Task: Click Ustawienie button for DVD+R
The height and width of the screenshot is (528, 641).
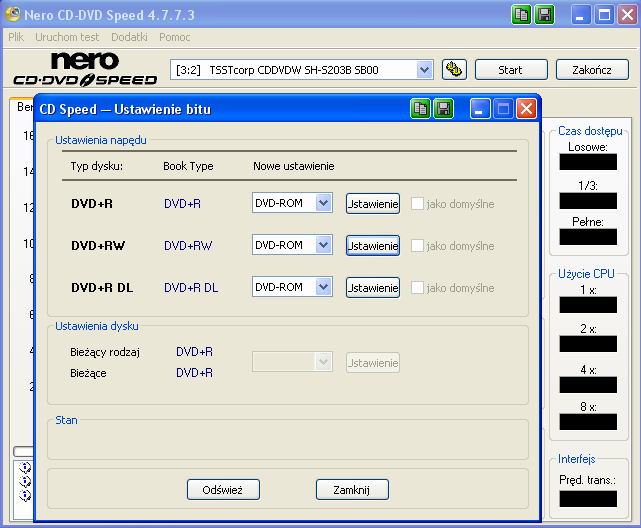Action: (x=373, y=204)
